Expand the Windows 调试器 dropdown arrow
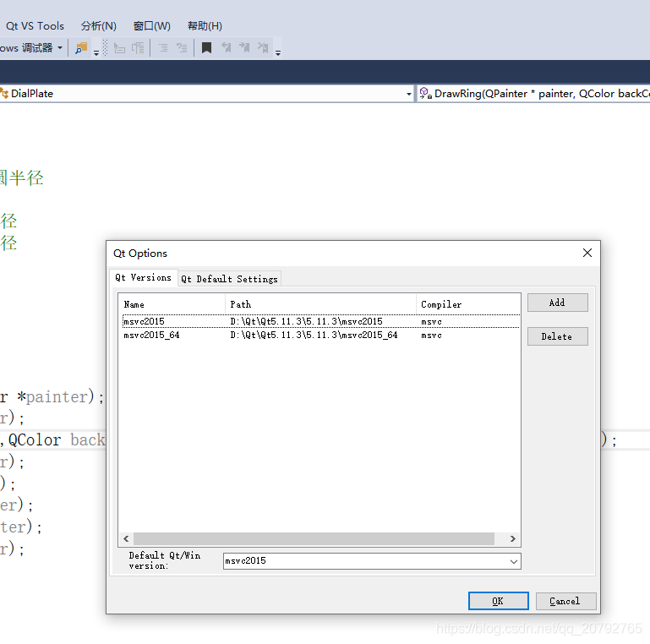This screenshot has height=644, width=650. pos(60,48)
